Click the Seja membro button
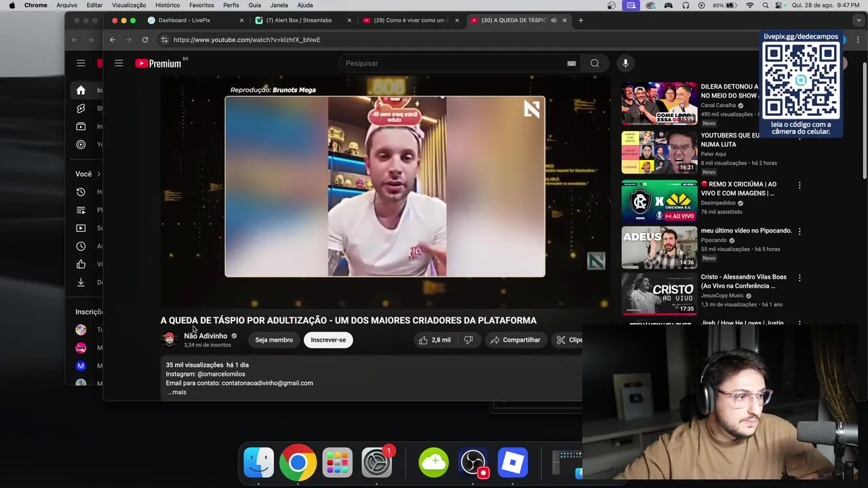 pyautogui.click(x=274, y=340)
